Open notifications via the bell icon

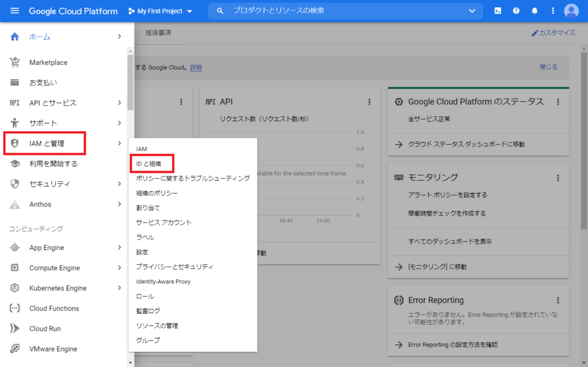(535, 10)
